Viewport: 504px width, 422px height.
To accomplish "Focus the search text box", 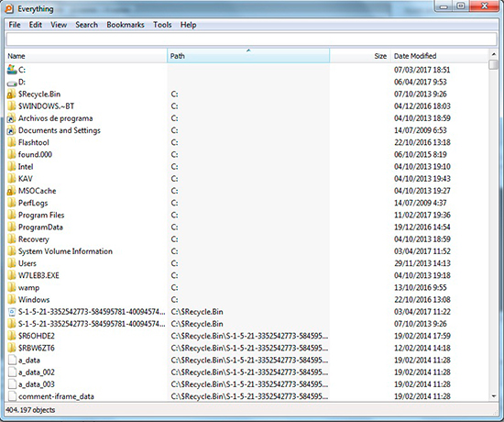I will tap(252, 39).
